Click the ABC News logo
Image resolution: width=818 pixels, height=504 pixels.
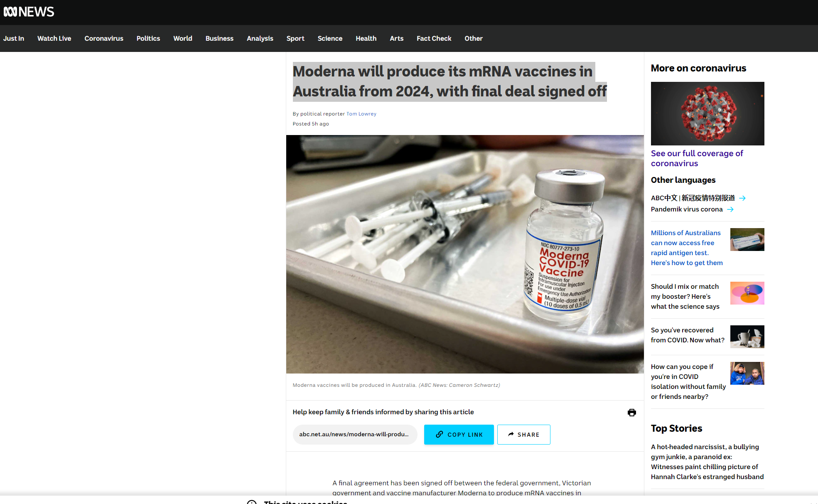pyautogui.click(x=29, y=12)
